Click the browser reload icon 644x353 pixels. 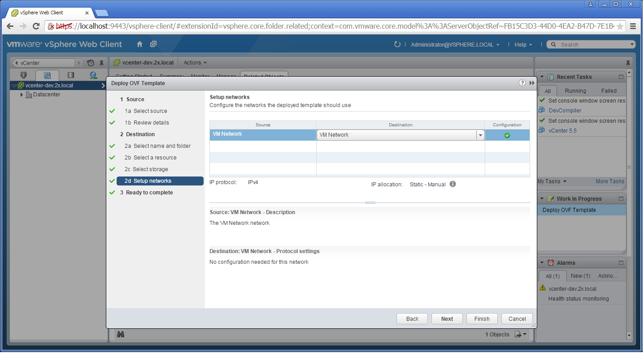click(x=36, y=26)
